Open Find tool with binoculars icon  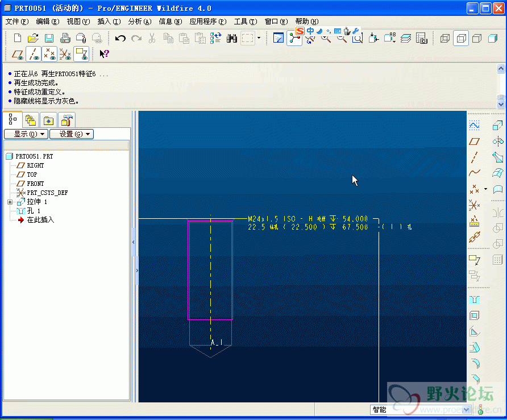click(231, 39)
